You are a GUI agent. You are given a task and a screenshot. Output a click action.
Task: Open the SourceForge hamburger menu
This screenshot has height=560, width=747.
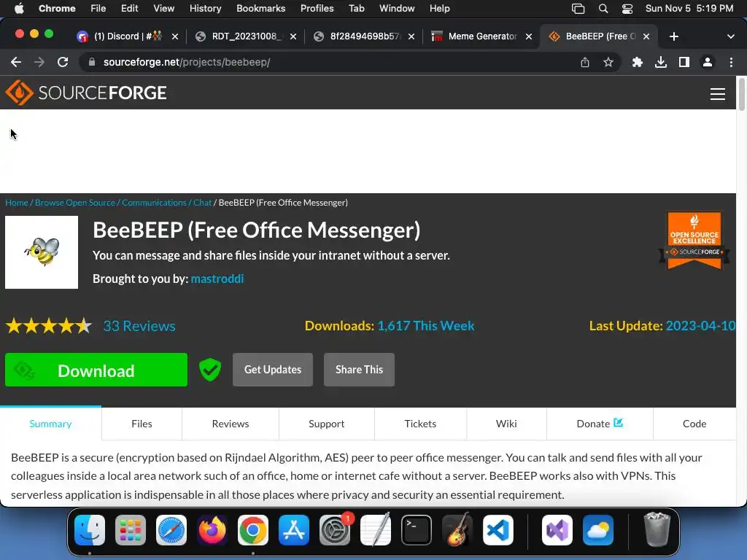pyautogui.click(x=718, y=94)
